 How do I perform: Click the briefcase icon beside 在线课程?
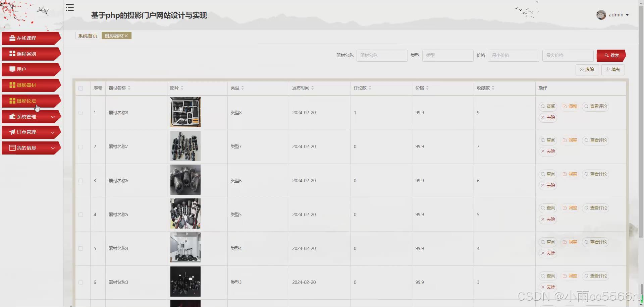[x=12, y=38]
